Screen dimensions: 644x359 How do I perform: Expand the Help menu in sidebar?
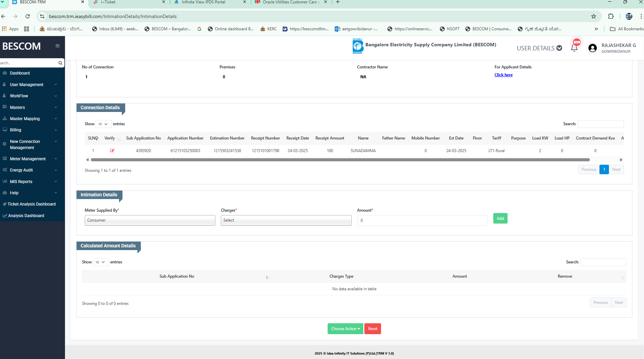pyautogui.click(x=32, y=193)
